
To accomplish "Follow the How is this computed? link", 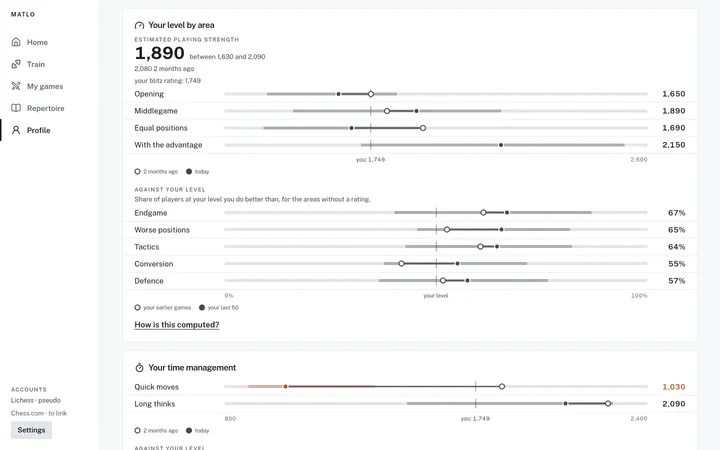I will pos(177,325).
